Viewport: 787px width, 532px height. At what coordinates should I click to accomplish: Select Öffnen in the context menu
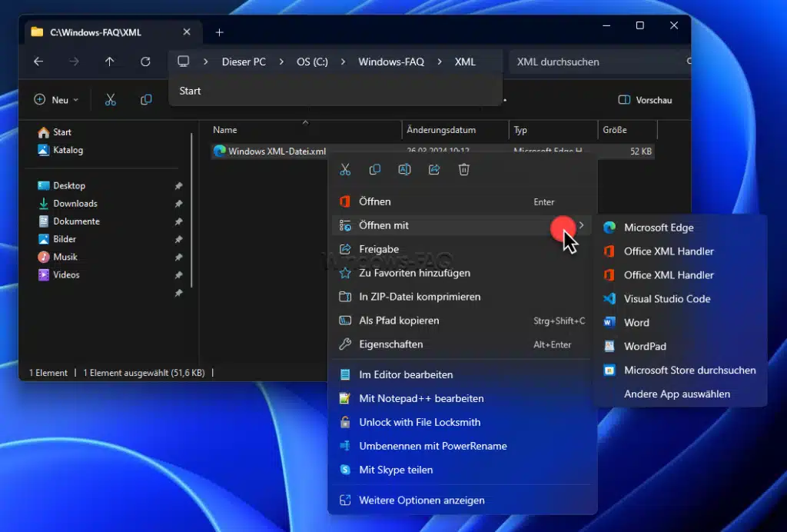tap(462, 201)
